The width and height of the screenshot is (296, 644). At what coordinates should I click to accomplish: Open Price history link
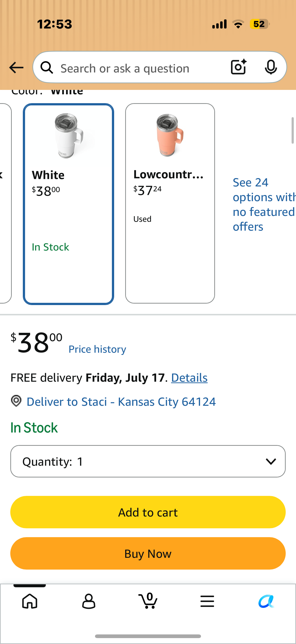pyautogui.click(x=97, y=349)
